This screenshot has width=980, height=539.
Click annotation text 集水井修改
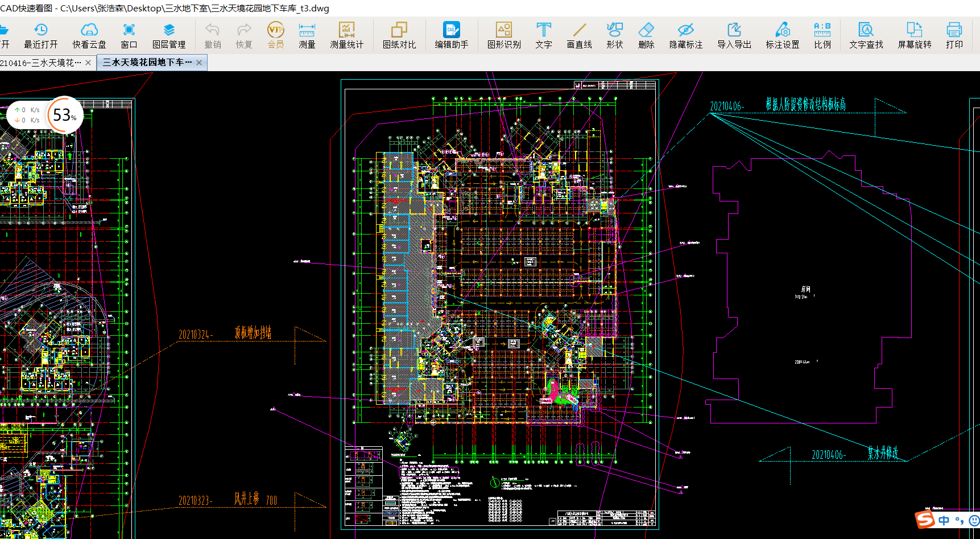(883, 453)
